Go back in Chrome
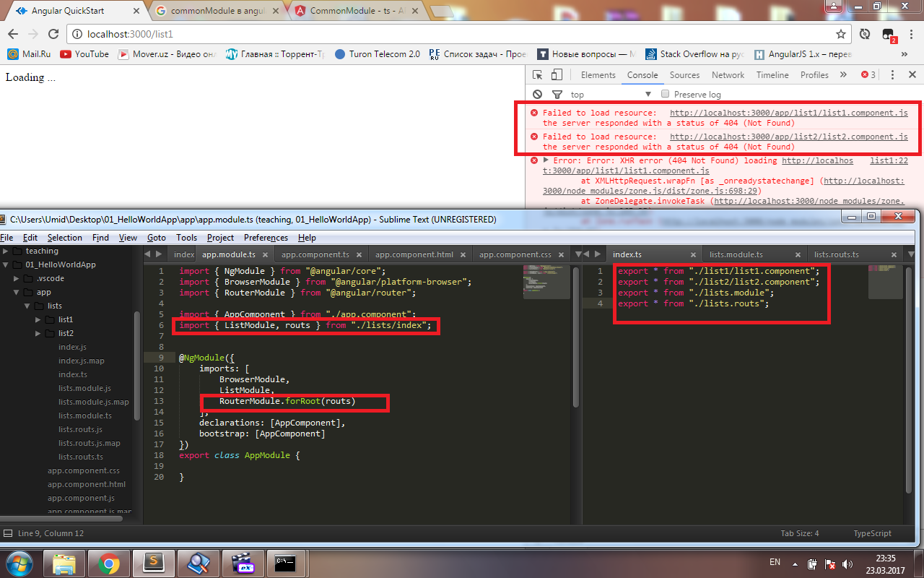The image size is (924, 578). tap(13, 34)
